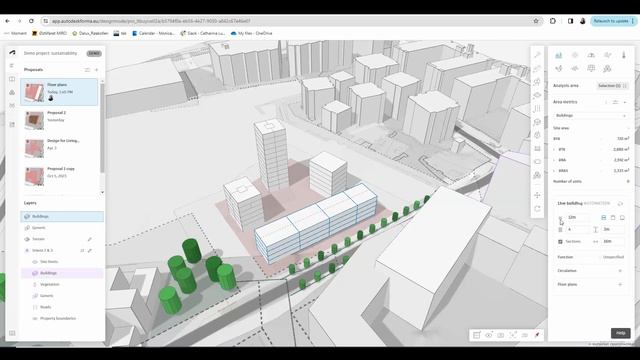Select the Design for Living proposal

pyautogui.click(x=59, y=148)
